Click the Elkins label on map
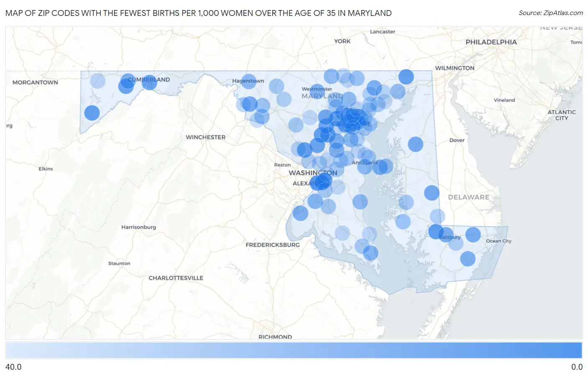 coord(46,169)
